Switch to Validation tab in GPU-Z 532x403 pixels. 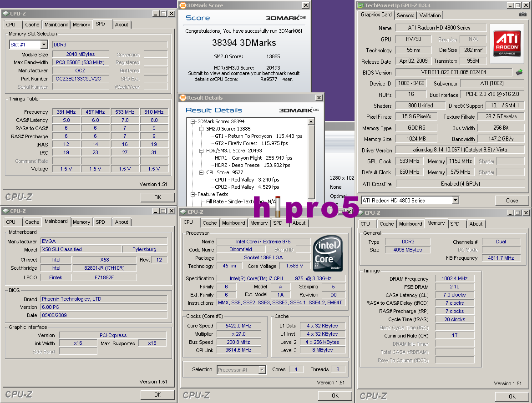pyautogui.click(x=430, y=15)
